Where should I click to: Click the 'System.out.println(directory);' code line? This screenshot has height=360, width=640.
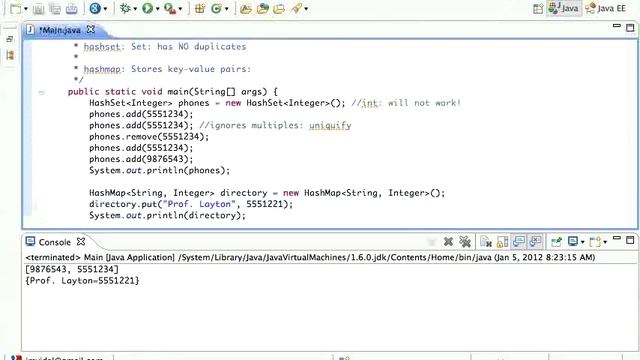[167, 216]
